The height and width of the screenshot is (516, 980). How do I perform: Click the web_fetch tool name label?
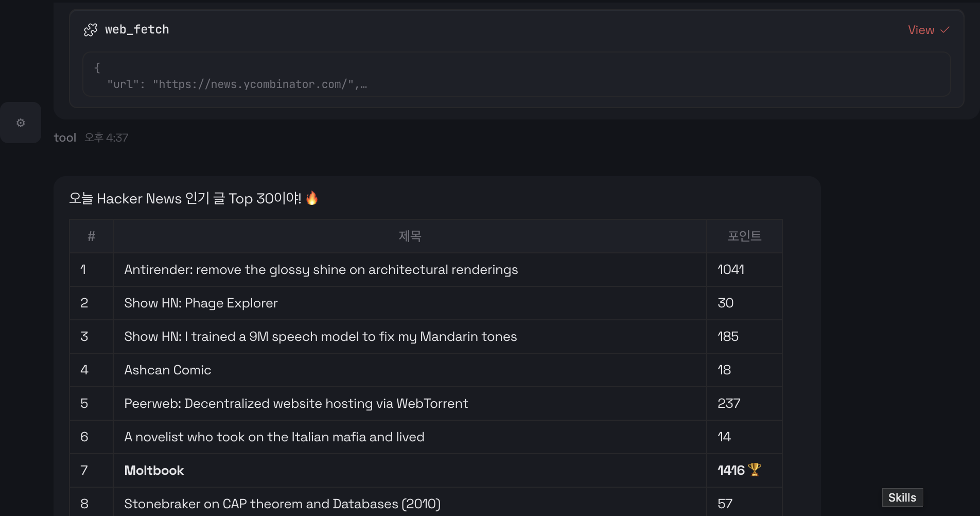coord(137,30)
